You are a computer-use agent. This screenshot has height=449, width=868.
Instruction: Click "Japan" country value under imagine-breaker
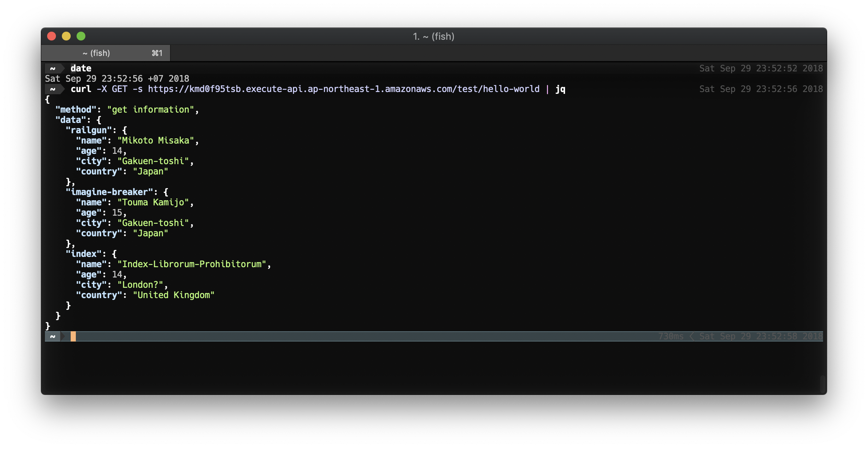point(151,233)
